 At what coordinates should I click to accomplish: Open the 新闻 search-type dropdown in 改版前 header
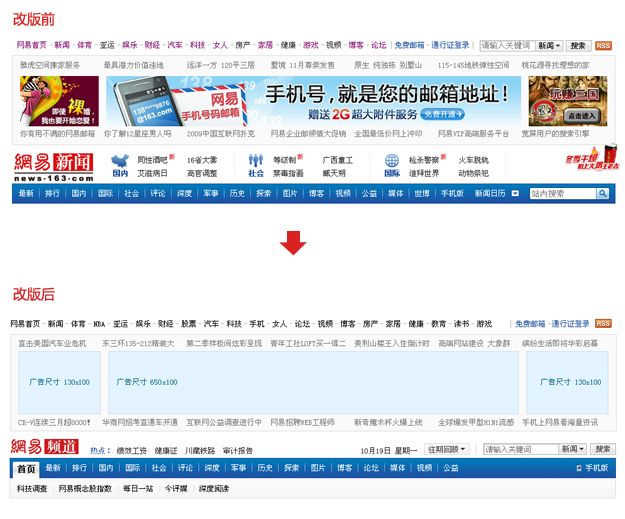pos(549,46)
